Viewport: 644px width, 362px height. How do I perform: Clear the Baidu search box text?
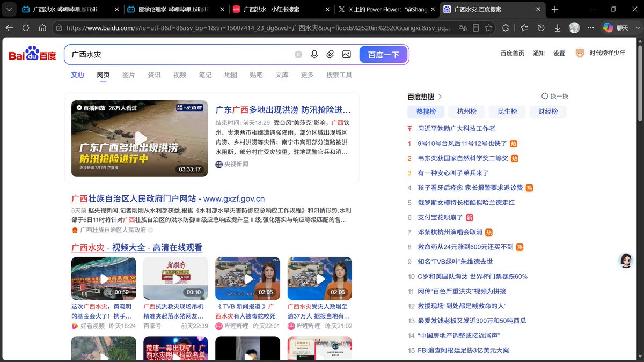(298, 54)
